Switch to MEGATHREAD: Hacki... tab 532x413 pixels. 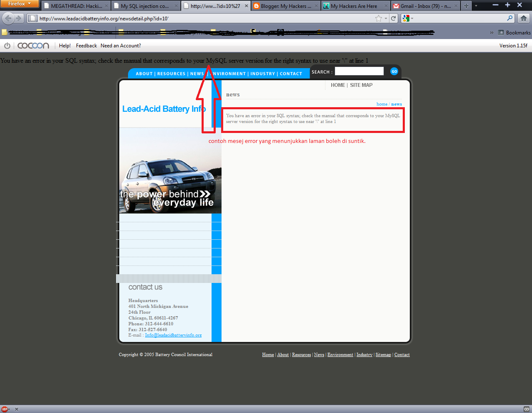pyautogui.click(x=76, y=6)
